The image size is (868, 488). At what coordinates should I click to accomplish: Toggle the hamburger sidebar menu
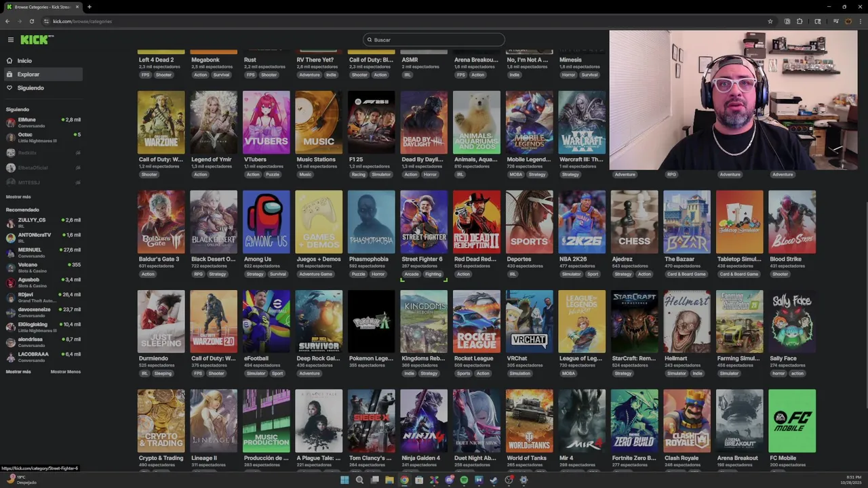[10, 40]
